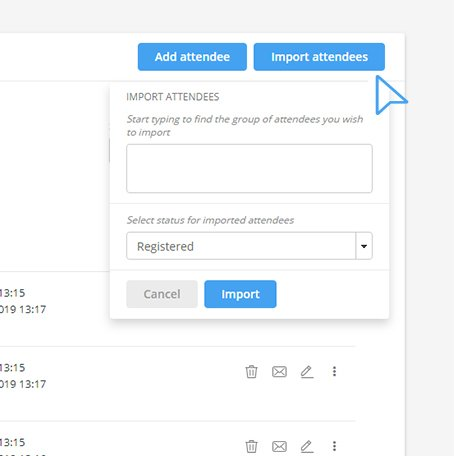Expand the Registered status dropdown arrow

click(364, 246)
